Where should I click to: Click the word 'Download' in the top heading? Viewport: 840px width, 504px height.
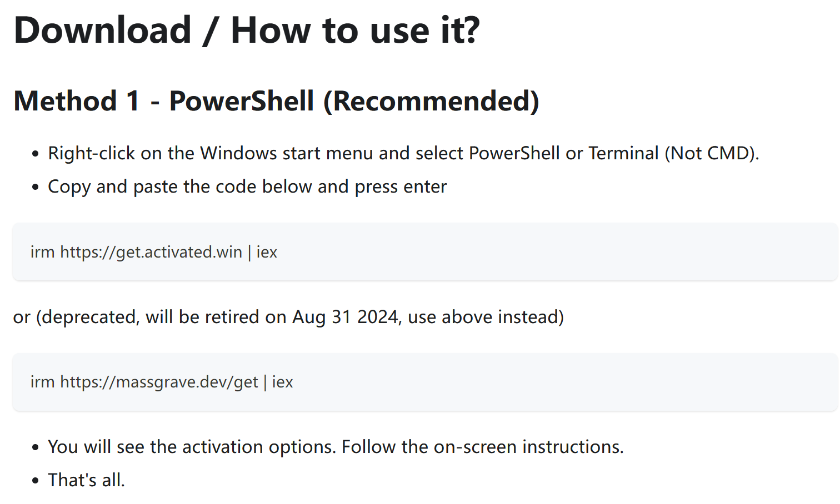click(103, 30)
